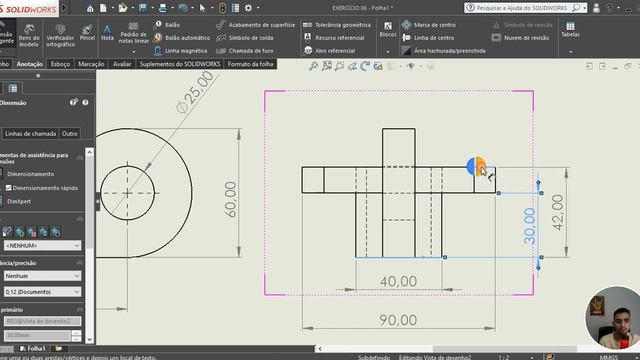Open the file properties list icon
This screenshot has width=640, height=360.
[236, 8]
